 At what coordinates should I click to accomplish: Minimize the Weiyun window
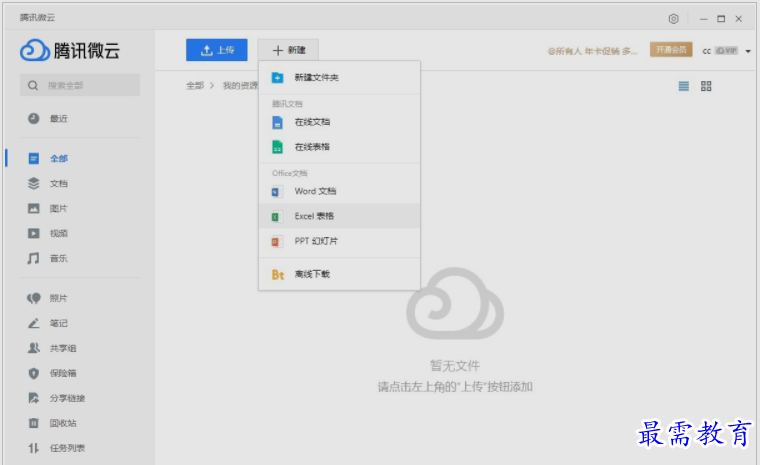point(703,19)
